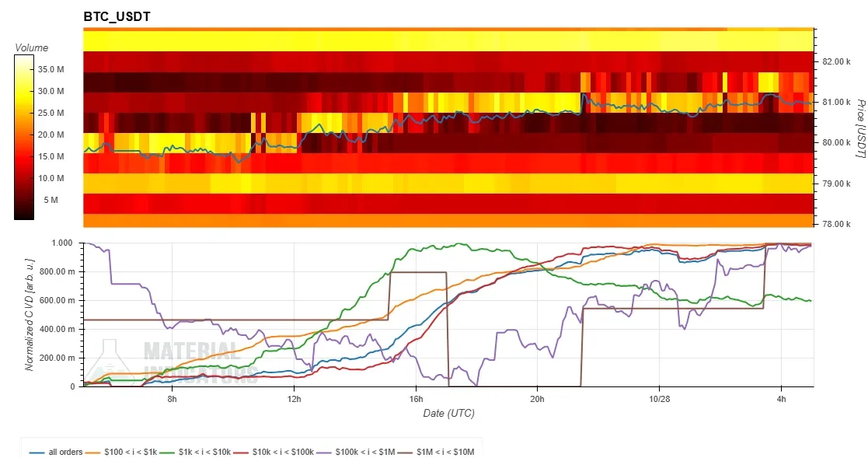Click the 15.0 M volume tick label
The image size is (868, 458).
coord(51,156)
